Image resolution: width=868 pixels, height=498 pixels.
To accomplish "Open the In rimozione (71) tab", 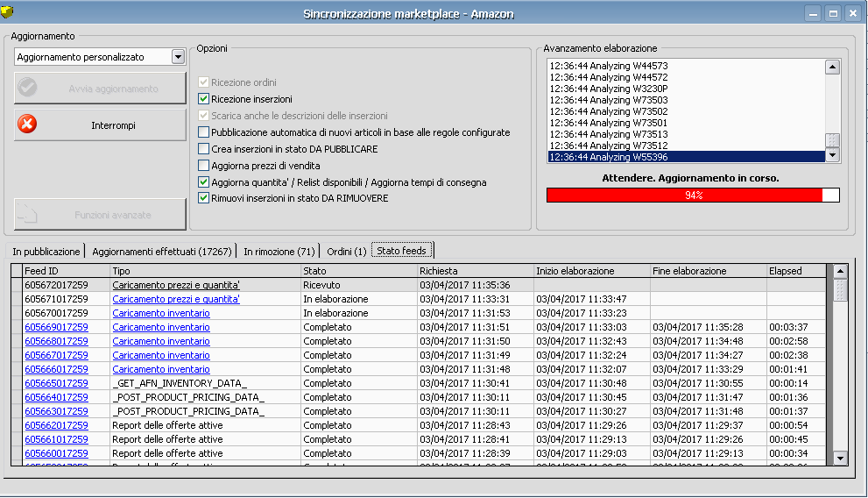I will pyautogui.click(x=279, y=252).
